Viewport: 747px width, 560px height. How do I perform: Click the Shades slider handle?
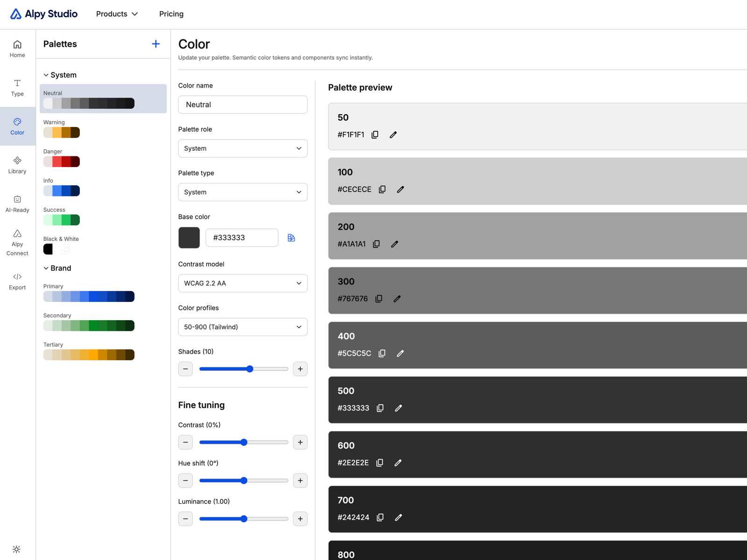[x=250, y=369]
